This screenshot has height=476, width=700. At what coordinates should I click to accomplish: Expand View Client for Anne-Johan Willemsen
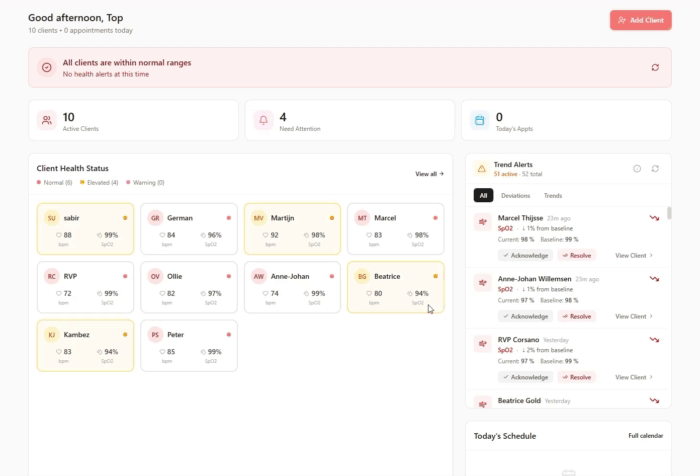[633, 316]
